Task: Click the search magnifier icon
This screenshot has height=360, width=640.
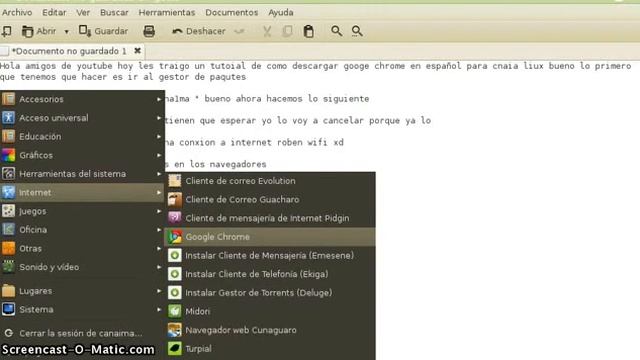Action: (x=336, y=31)
